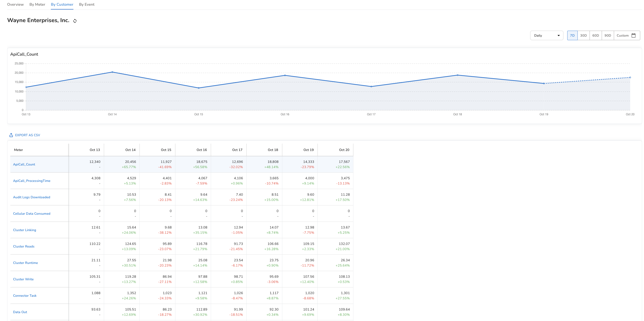Switch to the By Meter tab

[x=37, y=5]
